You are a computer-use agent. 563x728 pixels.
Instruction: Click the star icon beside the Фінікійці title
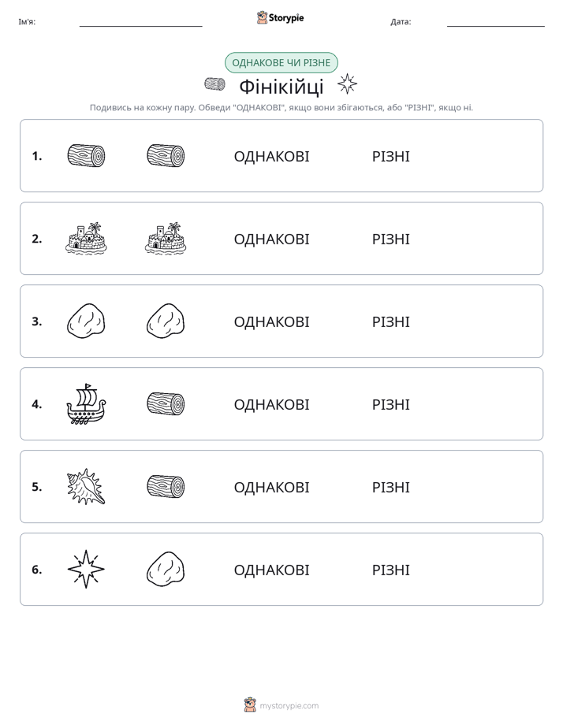(347, 84)
